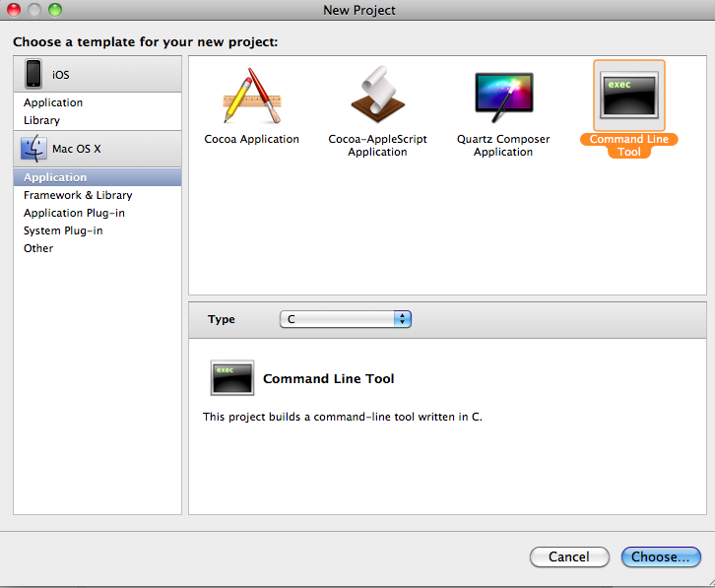This screenshot has width=715, height=588.
Task: Select System Plug-in category
Action: click(x=63, y=230)
